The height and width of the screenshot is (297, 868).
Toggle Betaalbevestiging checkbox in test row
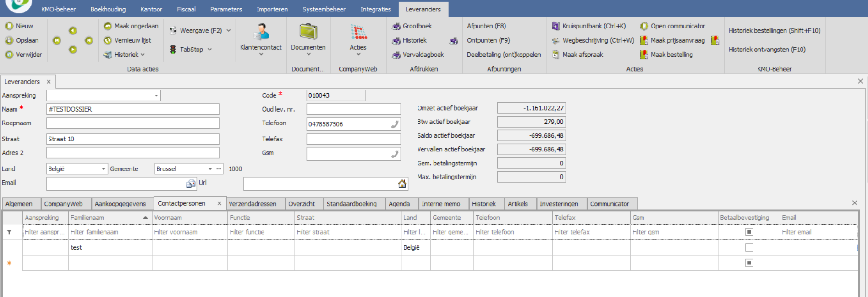tap(749, 247)
